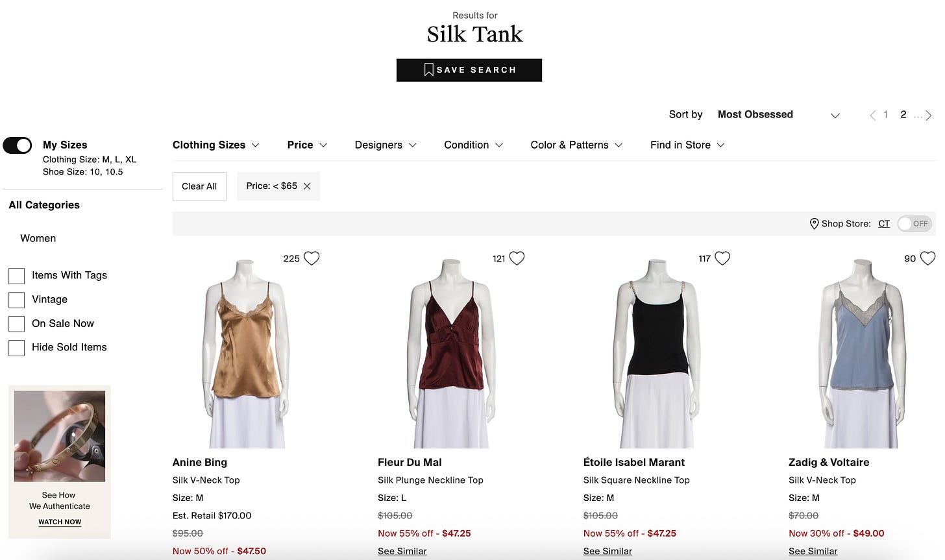Click Zadig & Voltaire brand name
This screenshot has width=945, height=560.
coord(829,463)
